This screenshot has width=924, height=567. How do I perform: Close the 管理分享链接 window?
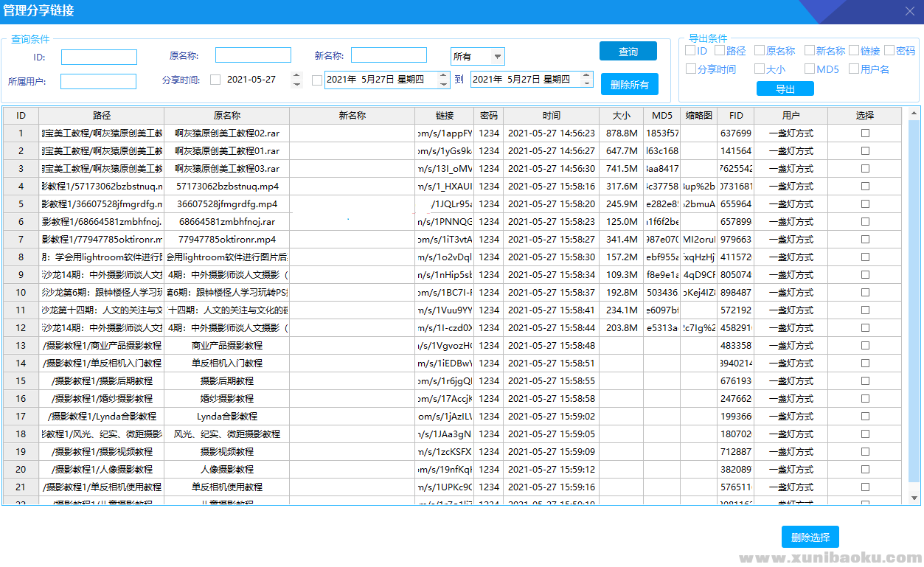(910, 11)
